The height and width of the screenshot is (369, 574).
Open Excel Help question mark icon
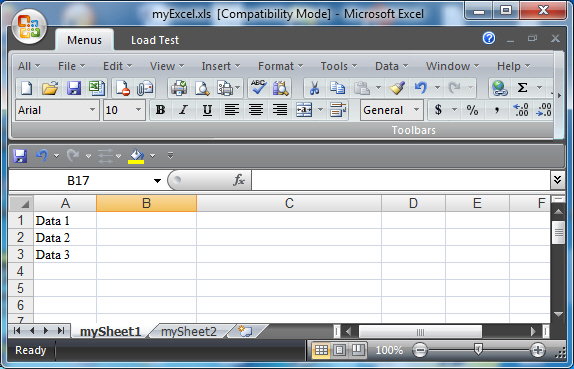(x=489, y=38)
